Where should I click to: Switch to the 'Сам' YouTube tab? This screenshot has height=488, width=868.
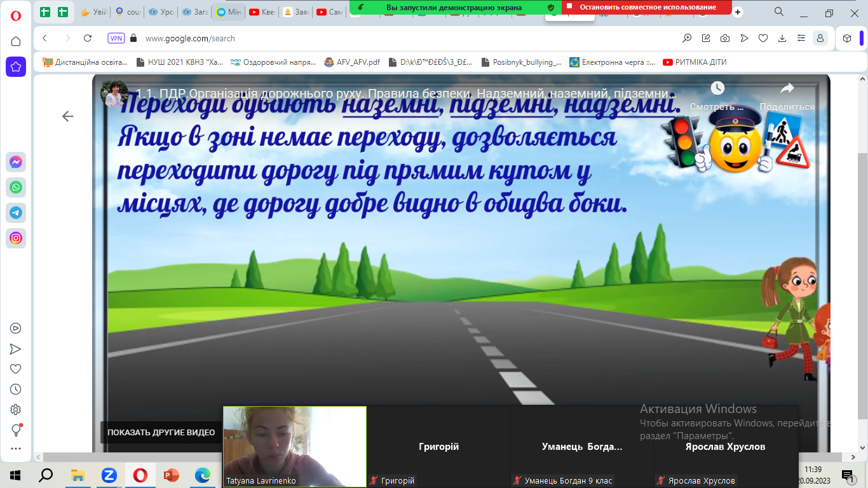[x=329, y=12]
